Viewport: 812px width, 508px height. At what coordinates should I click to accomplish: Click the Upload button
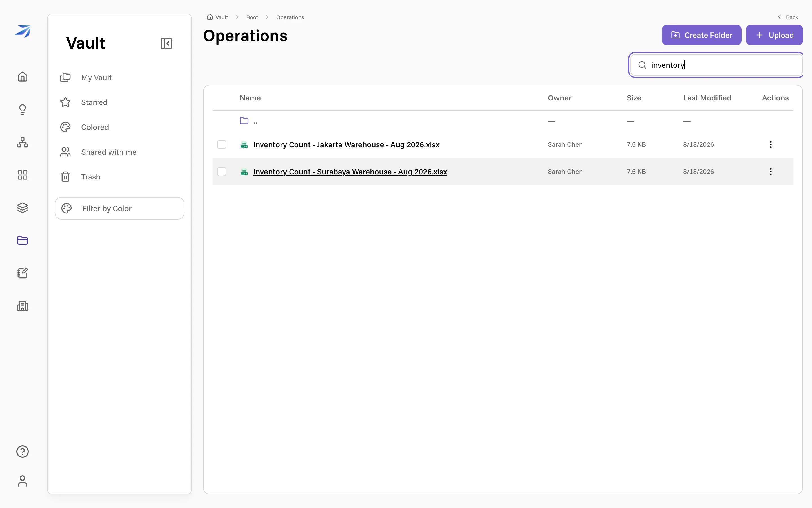coord(775,35)
